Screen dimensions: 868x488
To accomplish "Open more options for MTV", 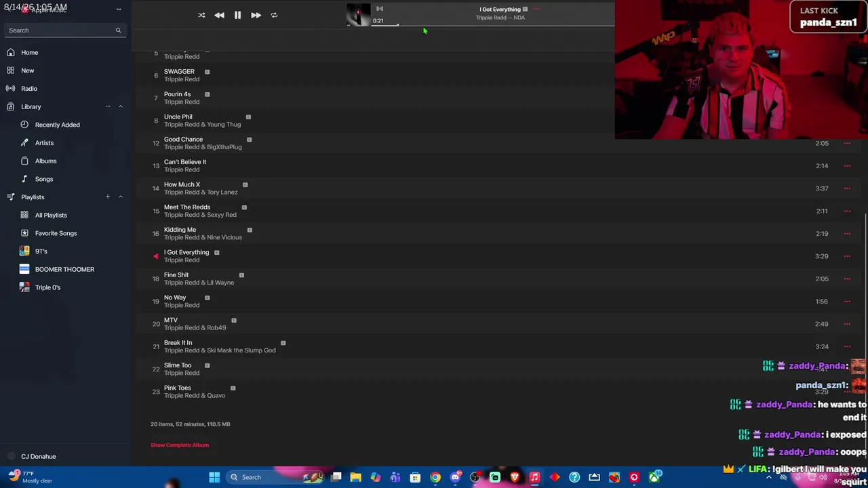I will tap(847, 324).
